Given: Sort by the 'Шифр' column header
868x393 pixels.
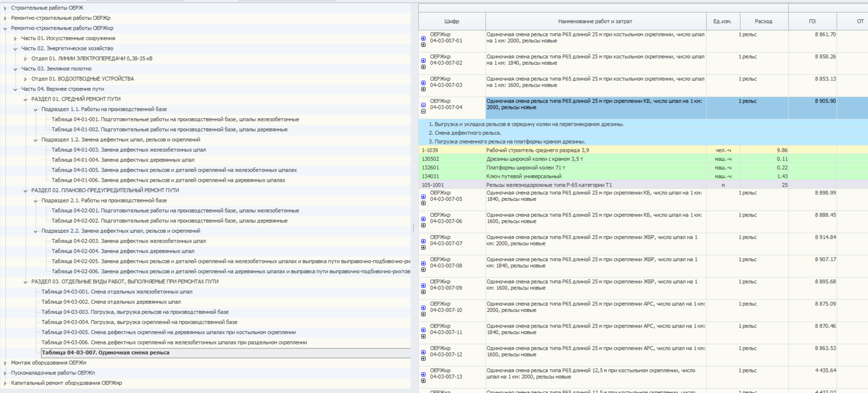Looking at the screenshot, I should pyautogui.click(x=452, y=21).
